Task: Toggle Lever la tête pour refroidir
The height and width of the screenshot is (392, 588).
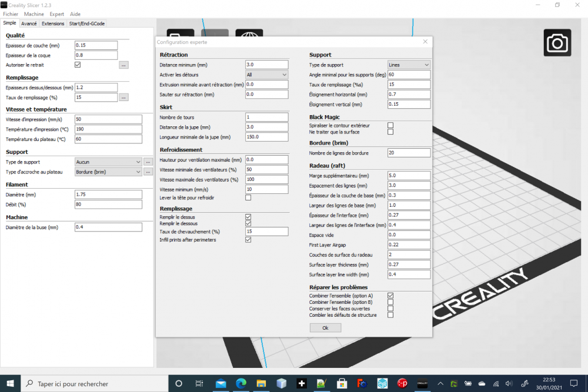Action: pos(248,198)
